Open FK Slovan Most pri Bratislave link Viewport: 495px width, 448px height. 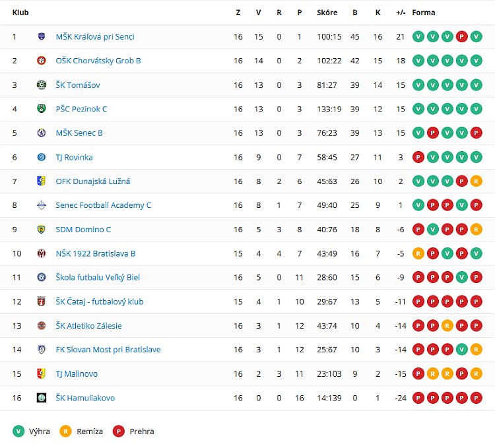(x=108, y=350)
